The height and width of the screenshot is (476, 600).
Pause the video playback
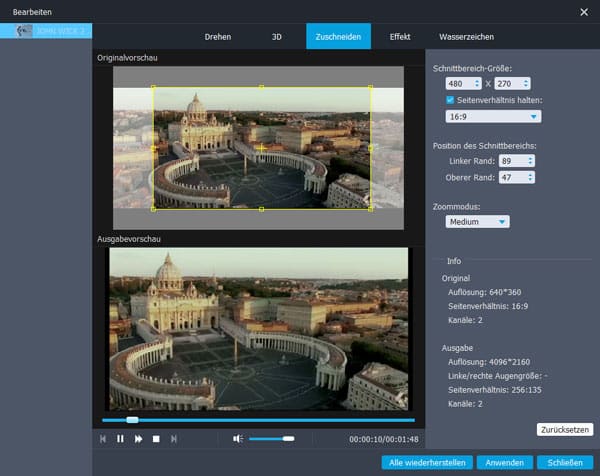pyautogui.click(x=120, y=439)
